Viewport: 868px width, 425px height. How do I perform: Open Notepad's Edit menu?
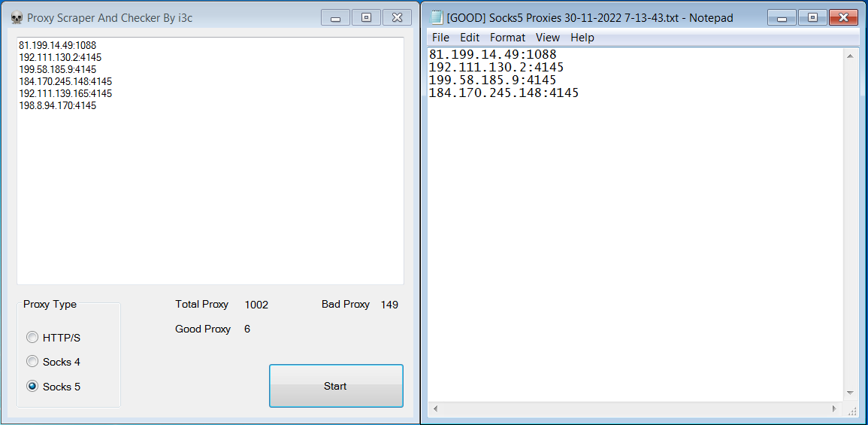tap(470, 38)
